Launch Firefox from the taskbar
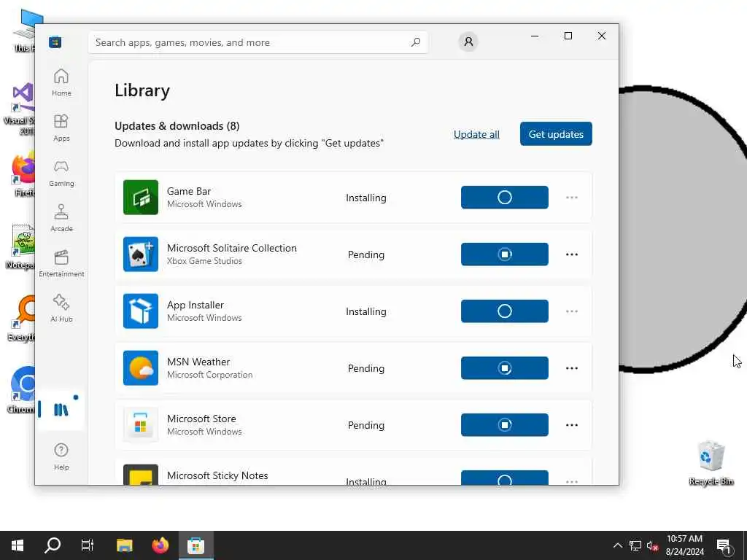Viewport: 747px width, 560px height. coord(160,545)
